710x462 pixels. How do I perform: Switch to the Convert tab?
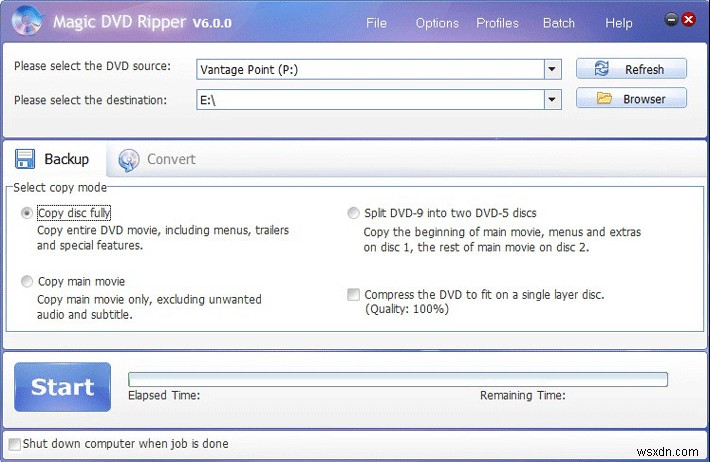(158, 159)
